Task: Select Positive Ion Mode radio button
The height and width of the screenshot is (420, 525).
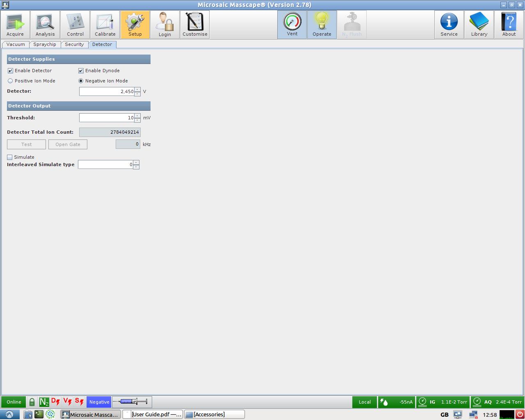Action: click(11, 81)
